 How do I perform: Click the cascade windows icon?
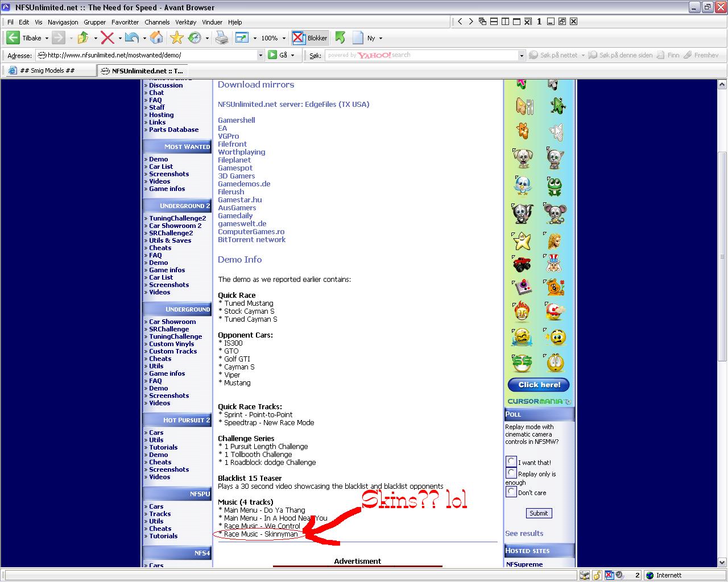(x=482, y=22)
